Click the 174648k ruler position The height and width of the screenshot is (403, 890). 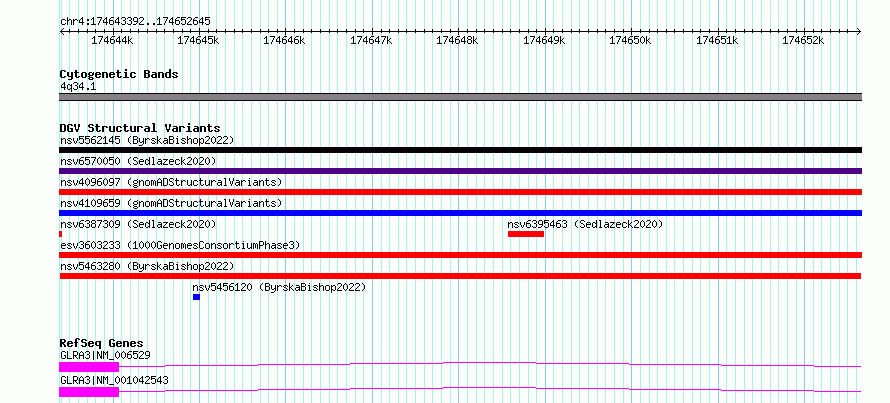(457, 40)
